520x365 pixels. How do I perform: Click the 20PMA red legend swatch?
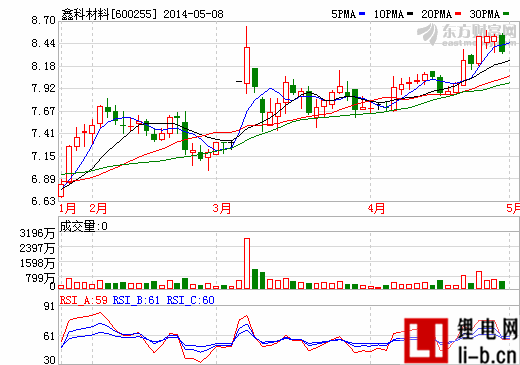[x=458, y=14]
